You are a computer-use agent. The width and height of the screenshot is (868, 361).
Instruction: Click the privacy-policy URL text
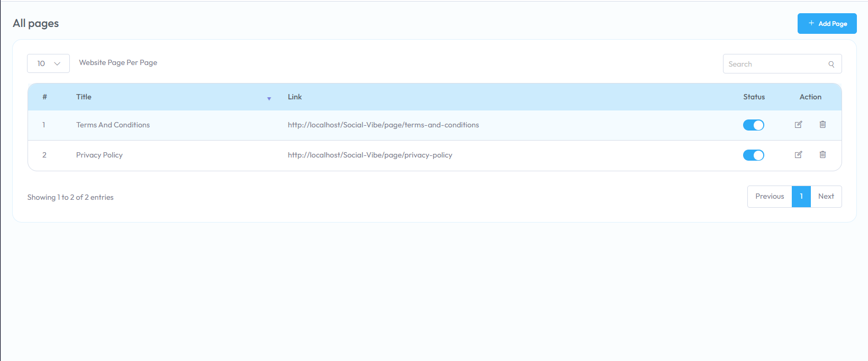click(x=370, y=155)
